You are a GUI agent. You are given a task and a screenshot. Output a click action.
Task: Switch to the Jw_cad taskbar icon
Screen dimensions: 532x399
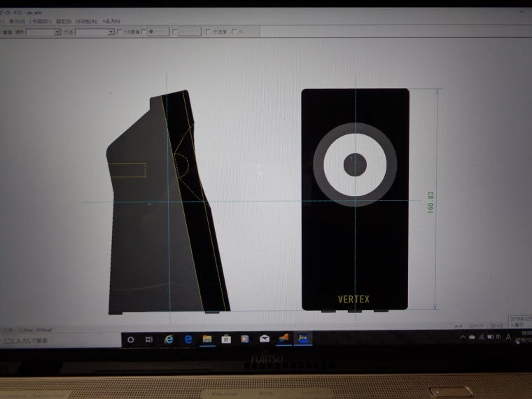(302, 339)
